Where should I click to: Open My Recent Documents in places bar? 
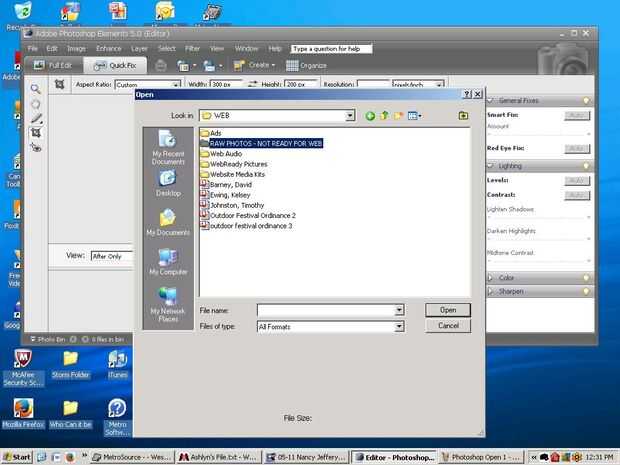click(x=168, y=147)
